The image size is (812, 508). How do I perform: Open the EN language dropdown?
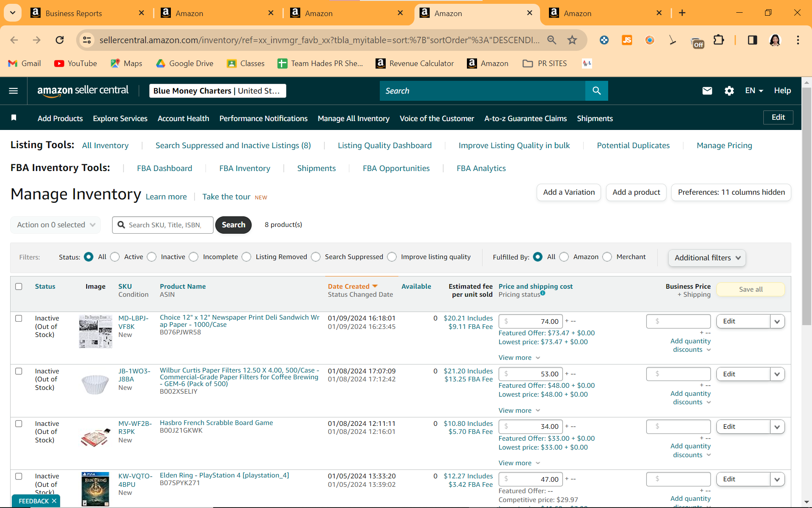click(x=754, y=91)
